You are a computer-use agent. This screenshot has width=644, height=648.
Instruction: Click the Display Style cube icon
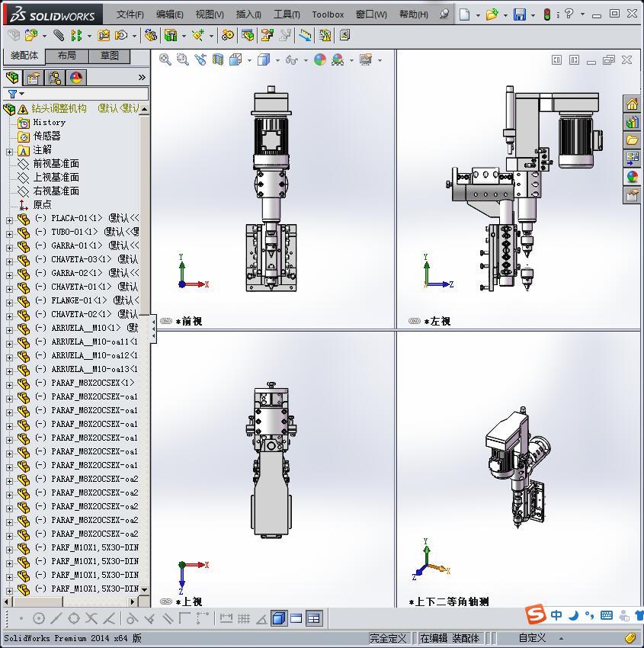tap(264, 60)
